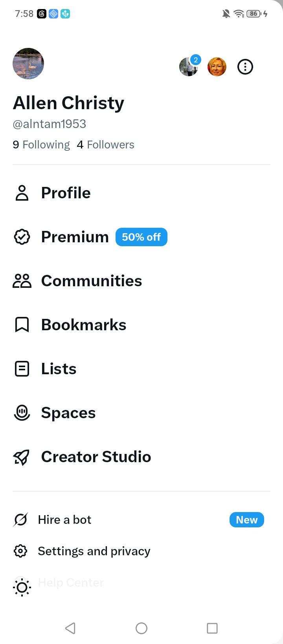
Task: Toggle the sun display theme icon
Action: (x=22, y=587)
